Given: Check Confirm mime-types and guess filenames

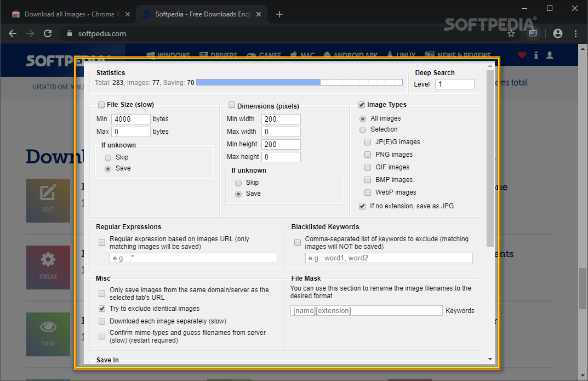Looking at the screenshot, I should coord(102,336).
